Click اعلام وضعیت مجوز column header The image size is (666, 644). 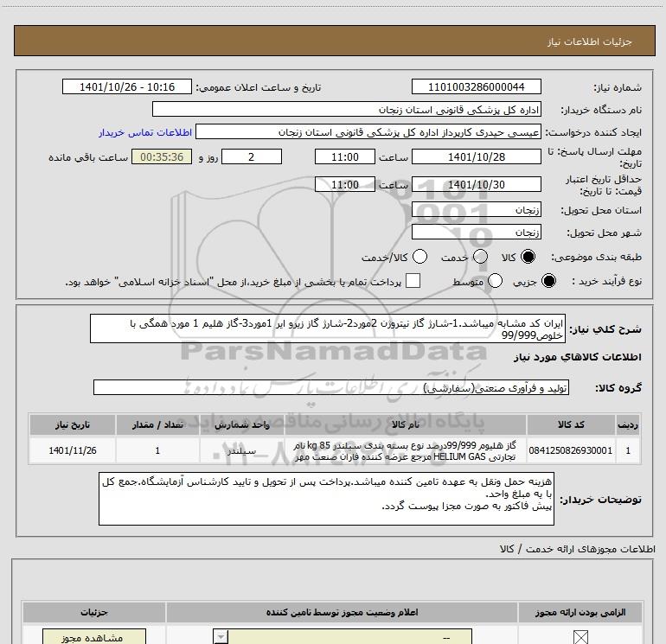click(x=342, y=612)
